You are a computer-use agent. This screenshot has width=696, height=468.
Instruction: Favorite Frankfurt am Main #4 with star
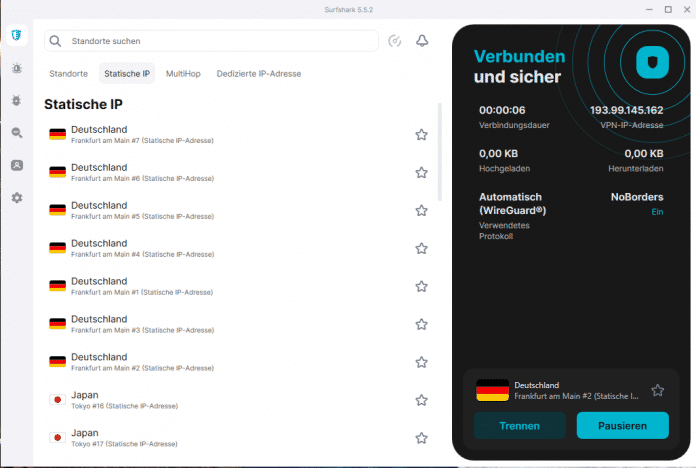421,248
